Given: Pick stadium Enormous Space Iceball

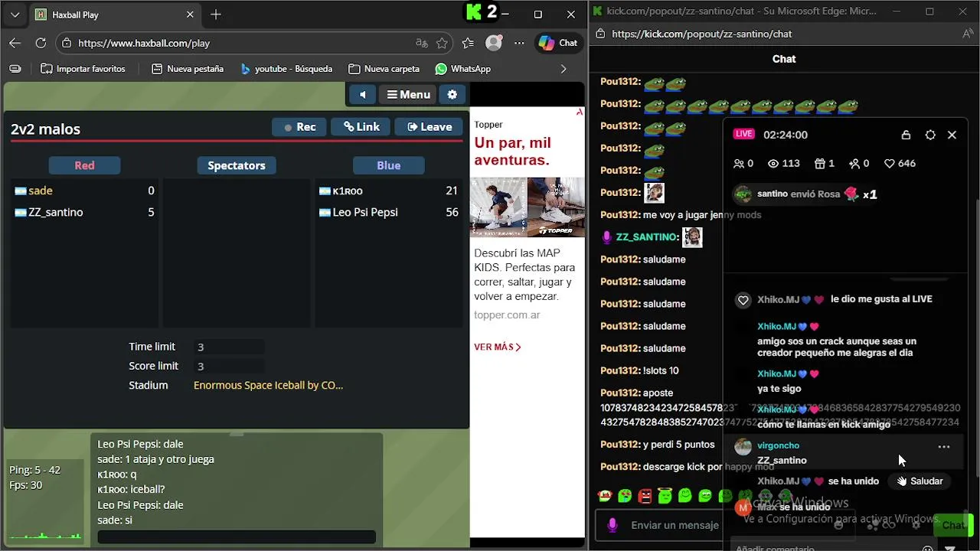Looking at the screenshot, I should (268, 385).
